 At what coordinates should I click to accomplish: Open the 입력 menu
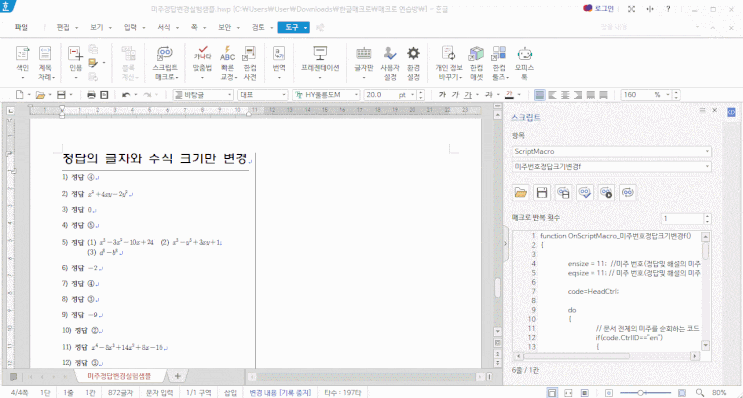pos(130,27)
